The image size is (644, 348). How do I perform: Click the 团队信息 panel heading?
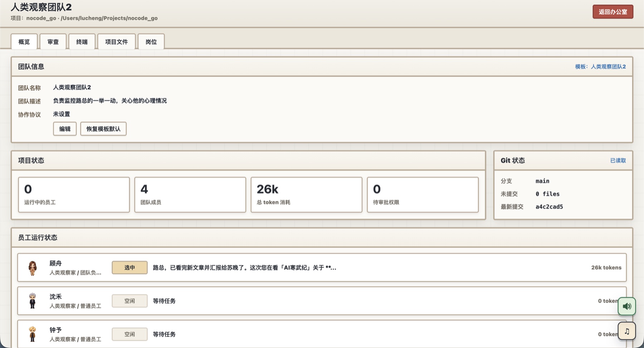point(31,67)
